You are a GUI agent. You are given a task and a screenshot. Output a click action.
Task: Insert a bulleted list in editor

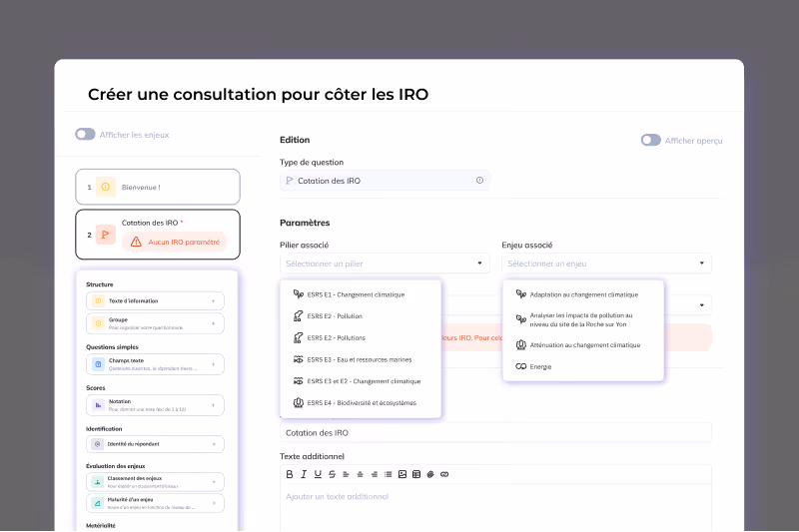coord(389,474)
